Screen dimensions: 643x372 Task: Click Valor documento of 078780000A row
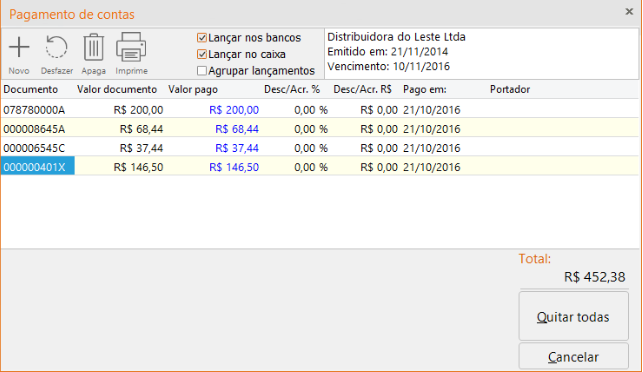[x=138, y=110]
